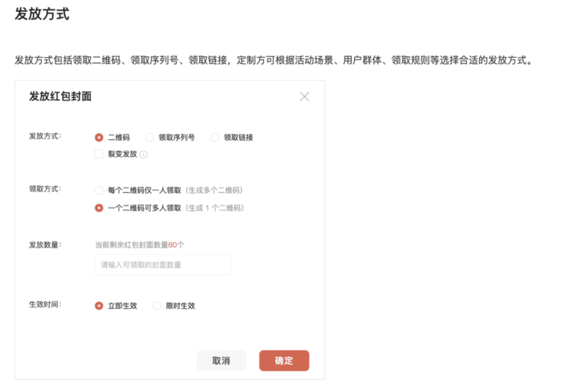Choose 每个二维码仅一人领取 option
577x392 pixels.
click(99, 190)
